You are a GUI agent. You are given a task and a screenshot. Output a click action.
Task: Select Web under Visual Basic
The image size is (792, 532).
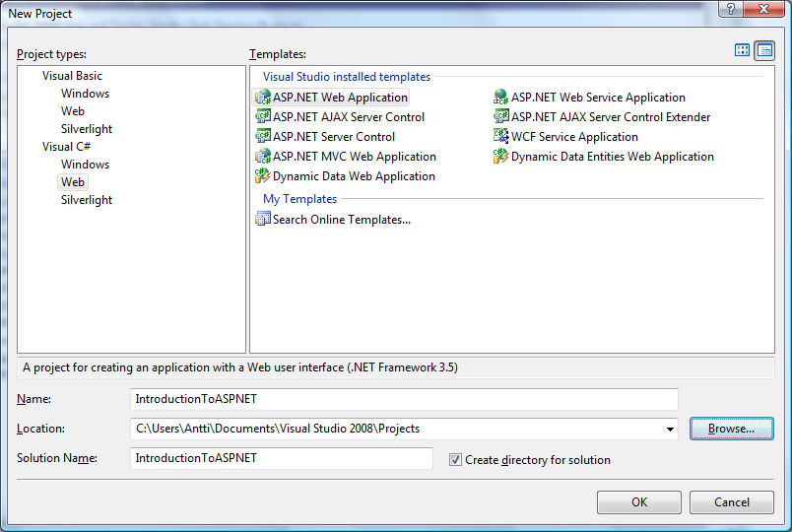(x=73, y=111)
